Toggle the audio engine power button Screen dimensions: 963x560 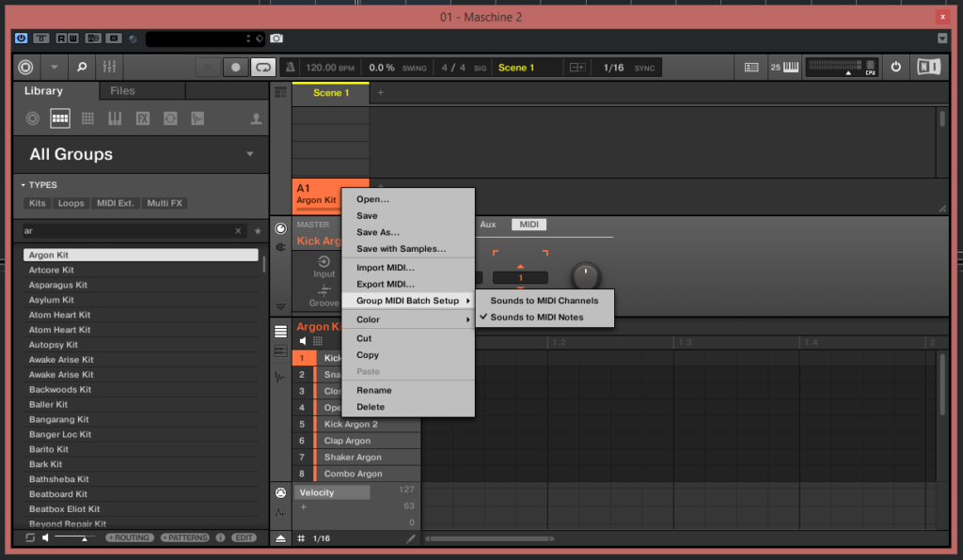point(896,67)
